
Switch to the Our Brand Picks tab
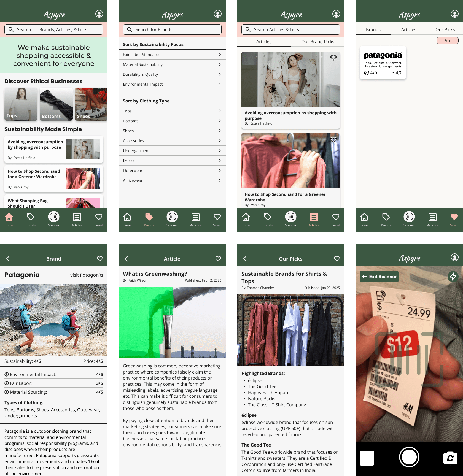click(317, 42)
